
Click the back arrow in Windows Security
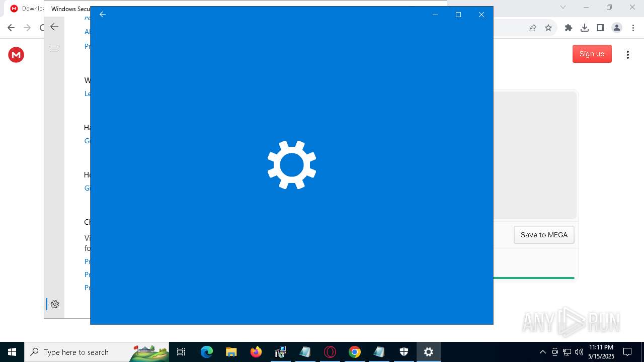click(x=54, y=27)
